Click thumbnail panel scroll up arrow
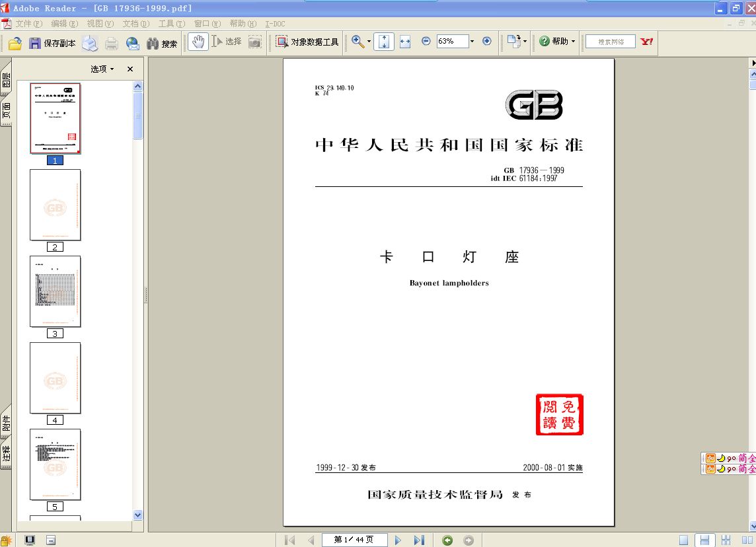The height and width of the screenshot is (547, 756). pyautogui.click(x=138, y=87)
